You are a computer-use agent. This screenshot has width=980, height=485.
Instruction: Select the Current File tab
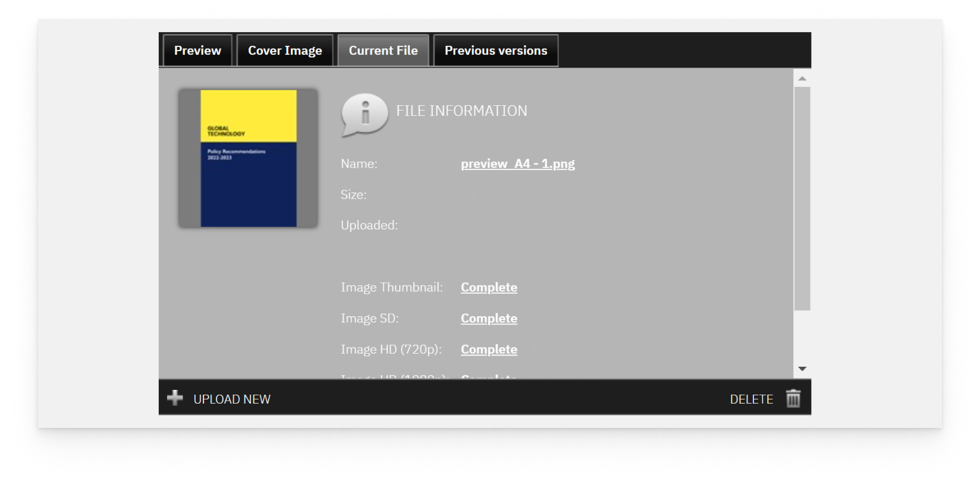(x=383, y=51)
